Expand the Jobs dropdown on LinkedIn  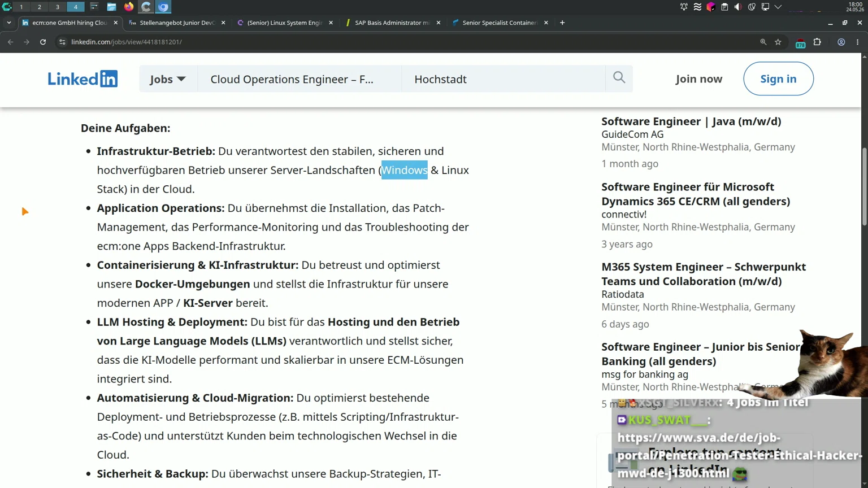(x=168, y=79)
